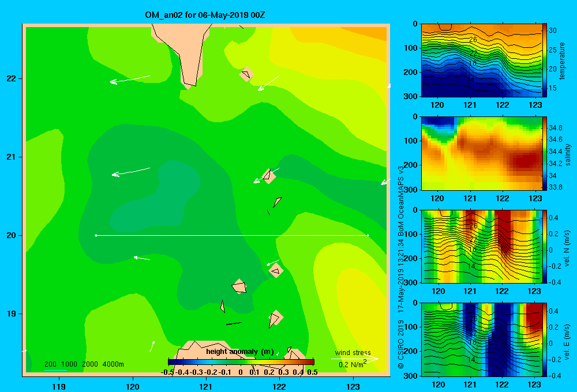Click the 'vel. E (m/s)' vertical label

coord(567,341)
